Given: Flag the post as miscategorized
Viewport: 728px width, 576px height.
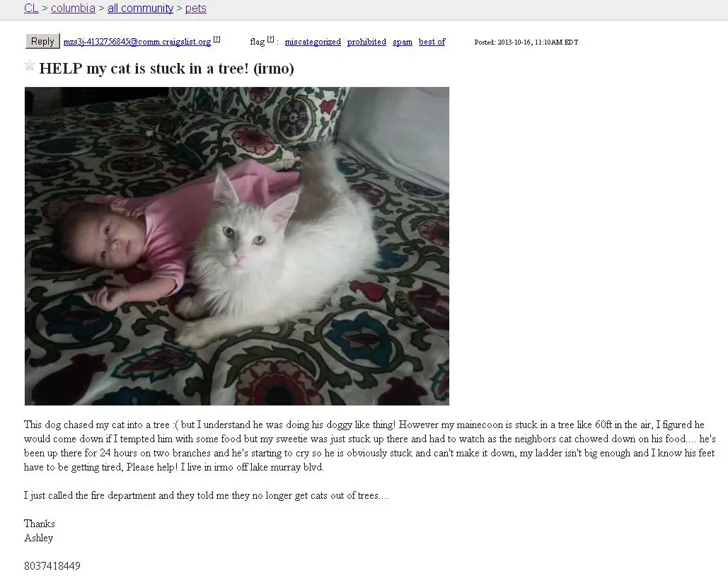Looking at the screenshot, I should tap(313, 42).
